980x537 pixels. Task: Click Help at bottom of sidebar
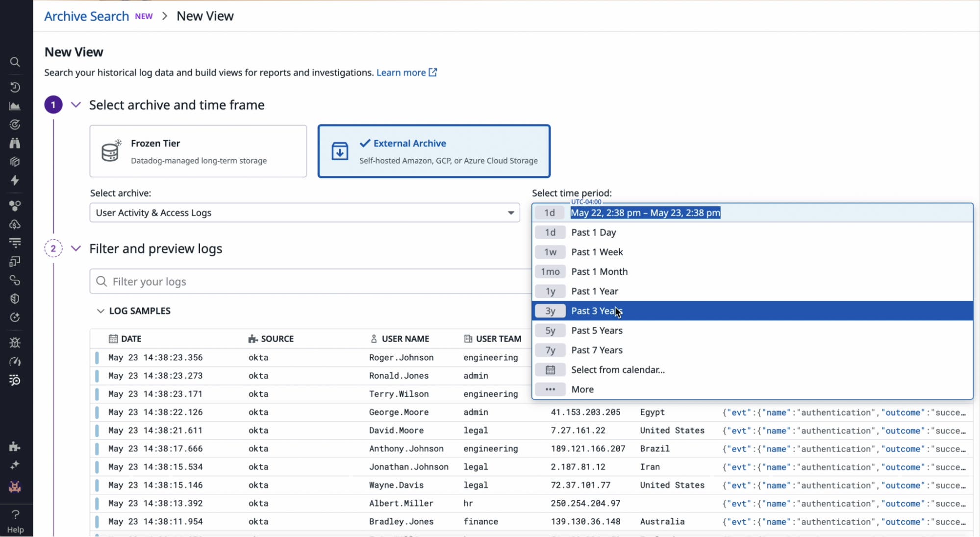pos(15,520)
